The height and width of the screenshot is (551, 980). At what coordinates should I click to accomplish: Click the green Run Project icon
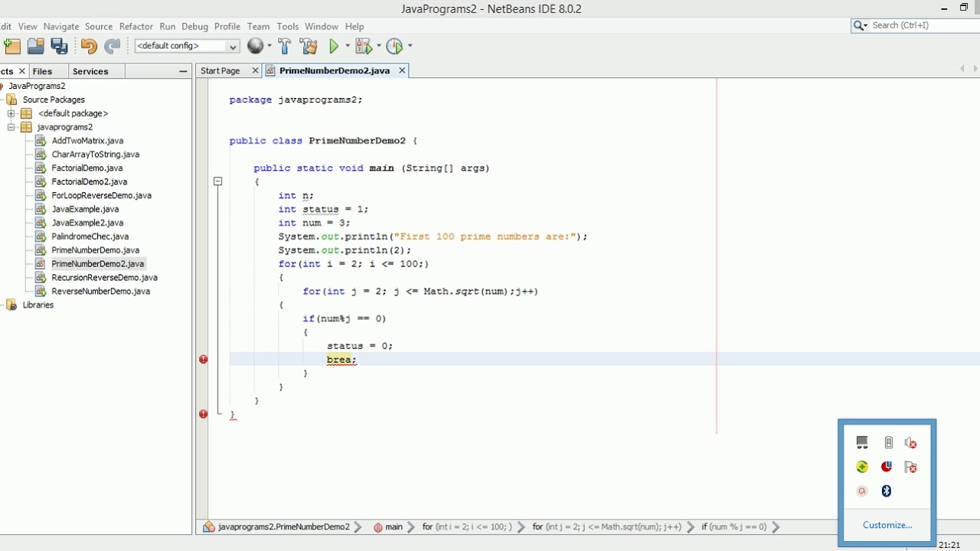coord(334,46)
